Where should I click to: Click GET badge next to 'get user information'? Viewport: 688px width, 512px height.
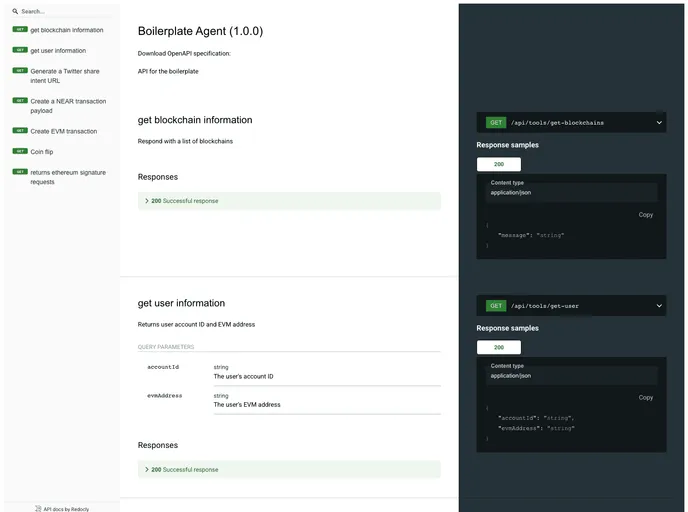click(x=20, y=50)
